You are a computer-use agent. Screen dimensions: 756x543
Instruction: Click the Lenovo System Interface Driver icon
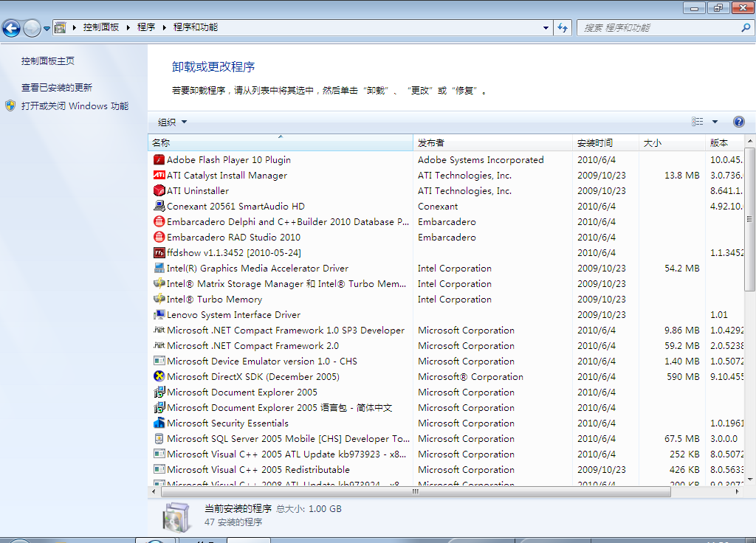pyautogui.click(x=159, y=314)
